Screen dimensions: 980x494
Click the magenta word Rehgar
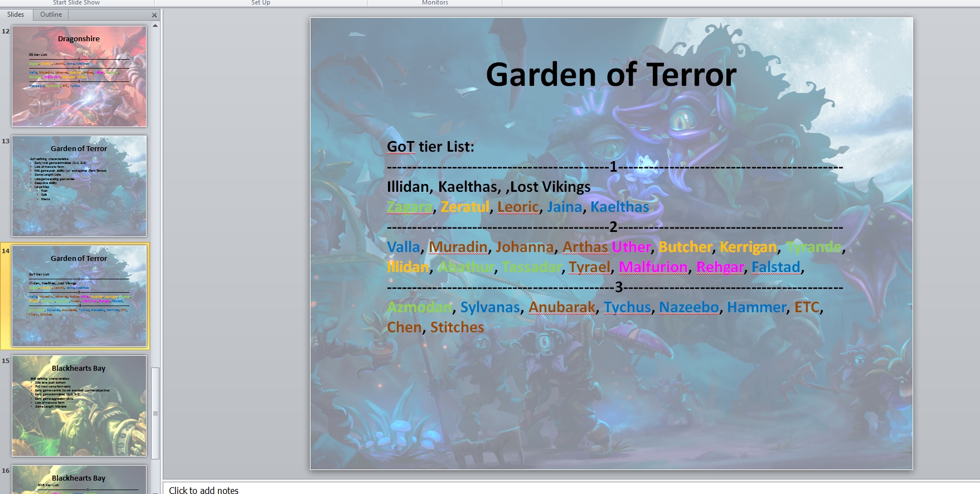coord(720,267)
